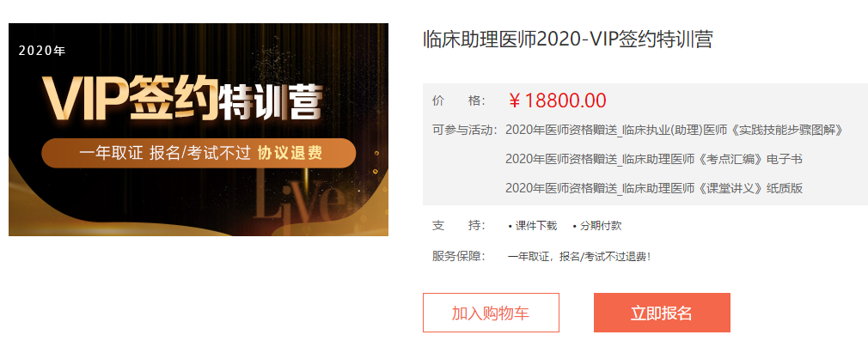Click the 价格 label
This screenshot has width=868, height=347.
[459, 100]
